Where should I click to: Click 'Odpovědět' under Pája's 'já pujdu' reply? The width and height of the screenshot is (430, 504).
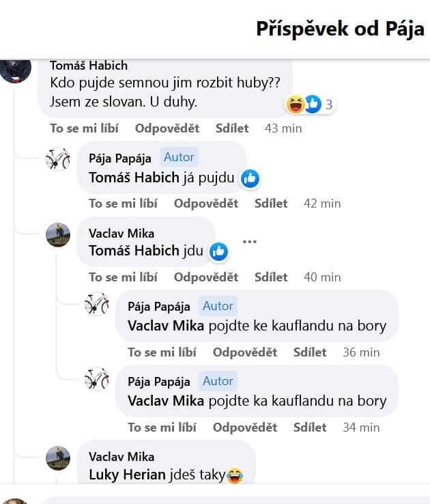[x=206, y=204]
